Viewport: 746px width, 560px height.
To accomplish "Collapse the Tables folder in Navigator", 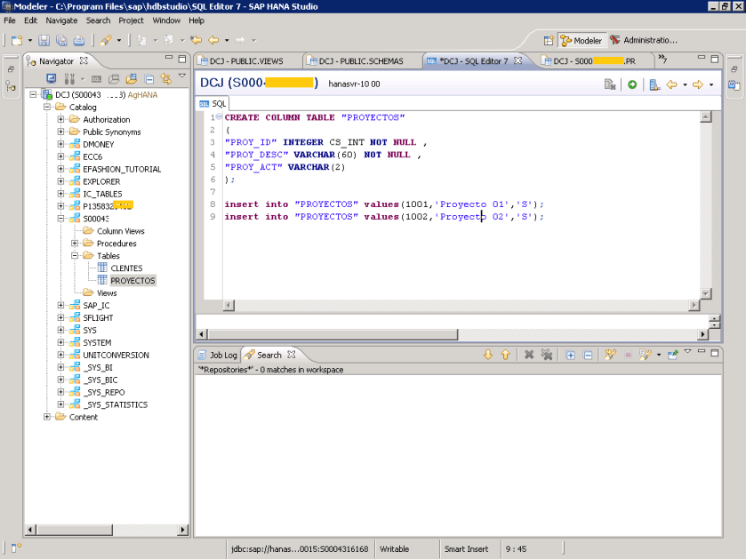I will (76, 256).
